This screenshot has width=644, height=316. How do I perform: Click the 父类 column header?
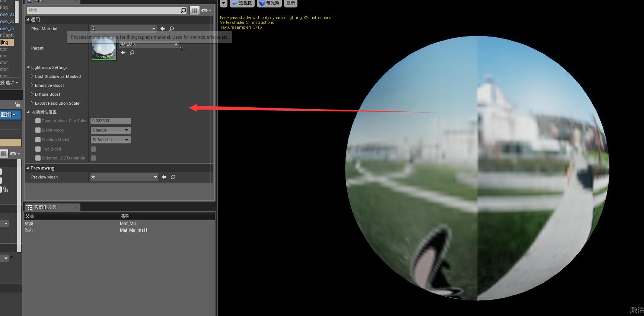click(71, 216)
